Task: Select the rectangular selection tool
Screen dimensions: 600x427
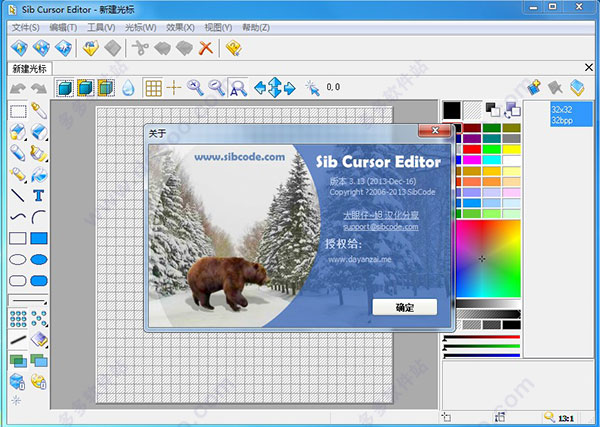Action: (x=18, y=111)
